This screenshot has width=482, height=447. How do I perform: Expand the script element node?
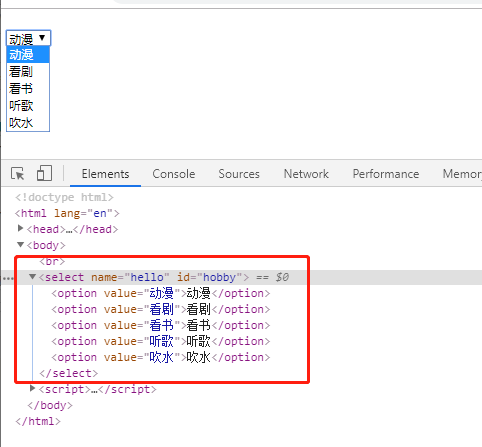(32, 388)
